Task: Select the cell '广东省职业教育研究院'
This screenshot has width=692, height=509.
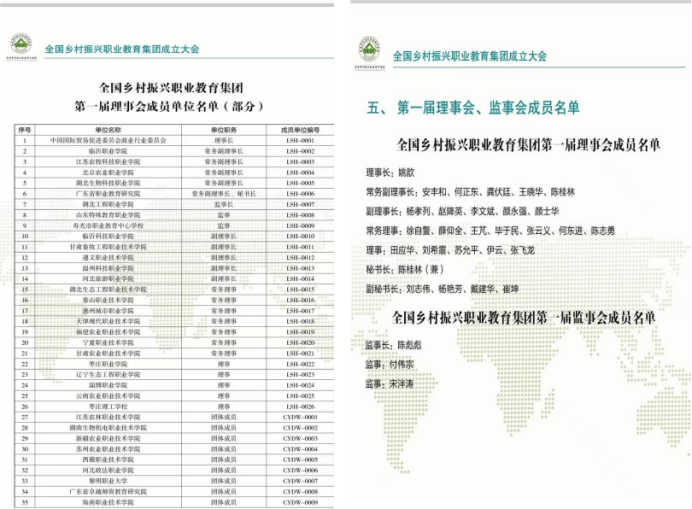Action: point(108,193)
